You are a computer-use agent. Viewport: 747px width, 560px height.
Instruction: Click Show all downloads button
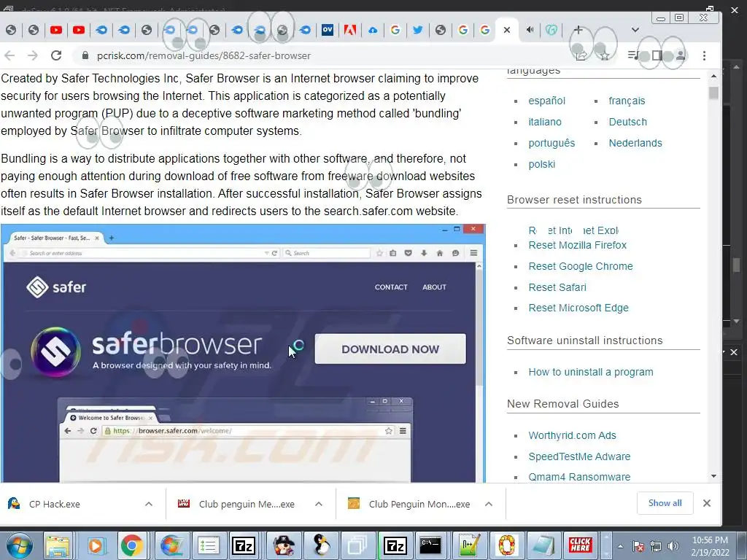point(665,503)
